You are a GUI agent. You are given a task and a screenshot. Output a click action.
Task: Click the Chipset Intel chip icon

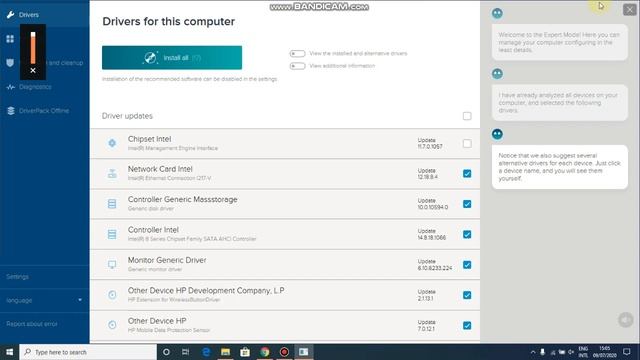click(112, 143)
